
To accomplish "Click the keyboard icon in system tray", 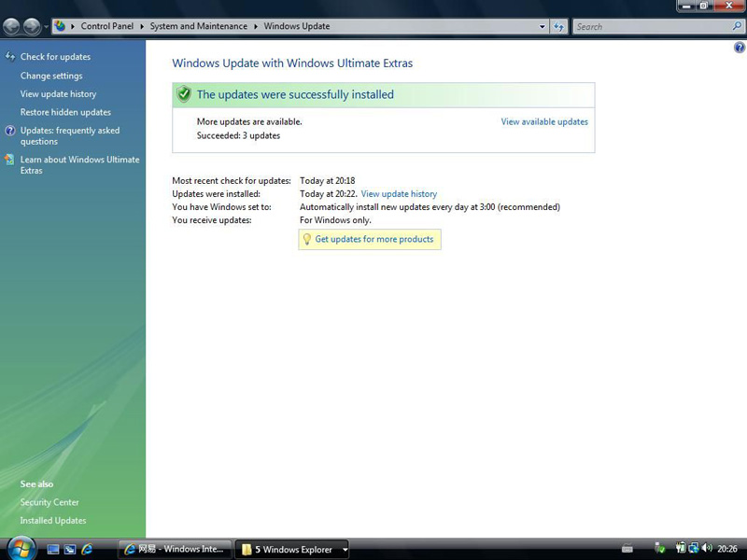I will coord(627,549).
